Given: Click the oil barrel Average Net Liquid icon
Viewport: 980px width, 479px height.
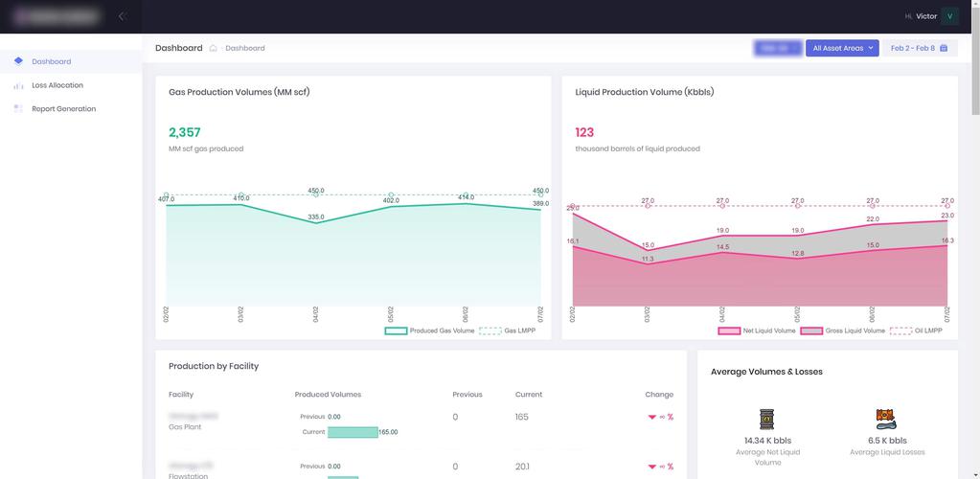Looking at the screenshot, I should pyautogui.click(x=766, y=419).
